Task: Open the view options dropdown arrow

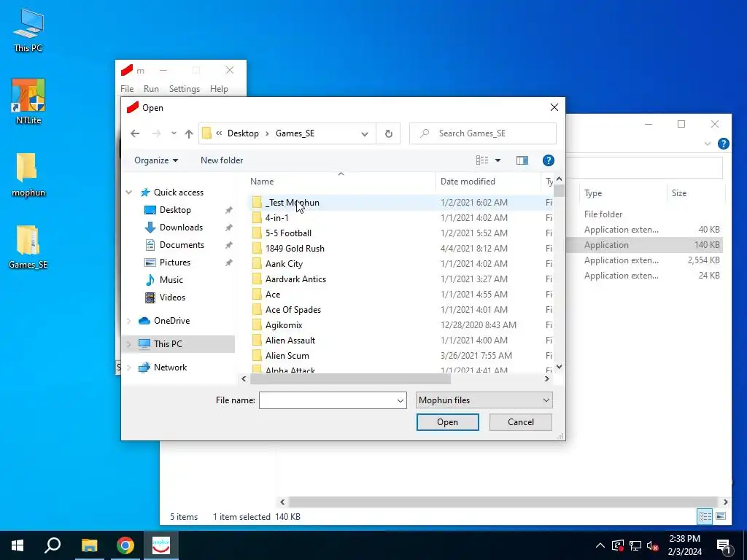Action: [498, 160]
